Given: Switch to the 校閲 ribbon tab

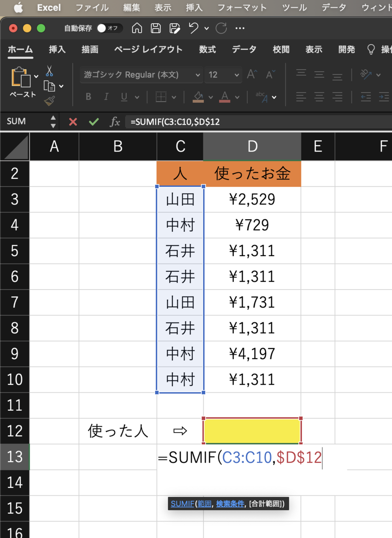Looking at the screenshot, I should click(x=281, y=49).
